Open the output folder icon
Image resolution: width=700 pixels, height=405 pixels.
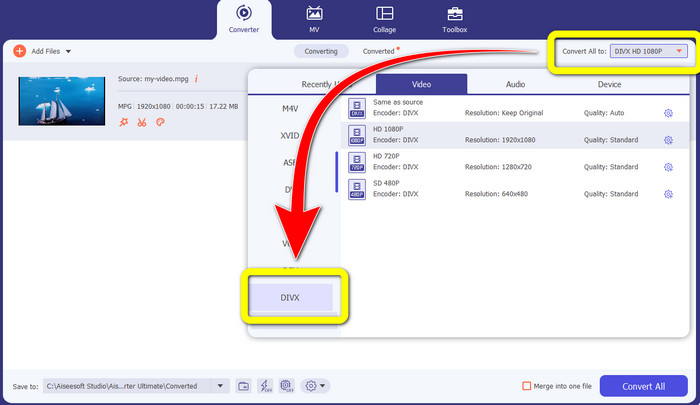(x=243, y=386)
